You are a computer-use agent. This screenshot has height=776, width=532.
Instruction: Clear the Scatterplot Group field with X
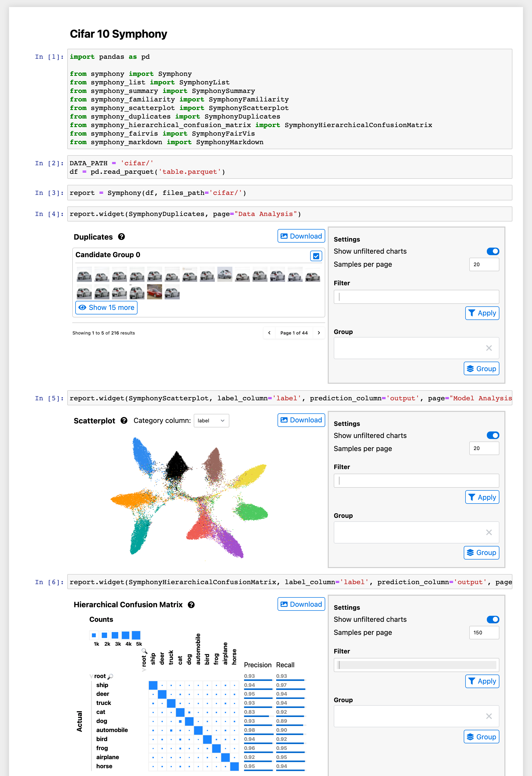[489, 532]
